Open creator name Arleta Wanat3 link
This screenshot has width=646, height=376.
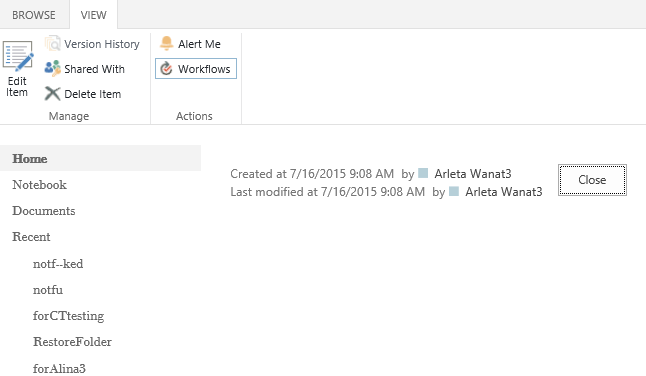pos(473,174)
